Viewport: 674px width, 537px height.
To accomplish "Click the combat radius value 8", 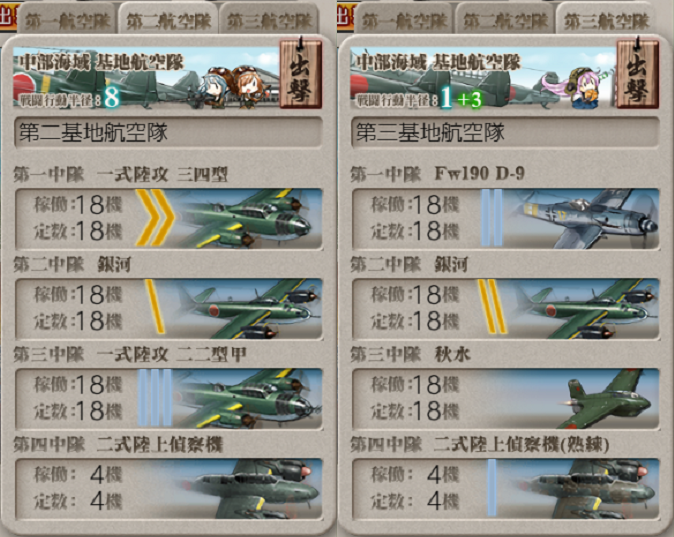I will click(x=111, y=98).
